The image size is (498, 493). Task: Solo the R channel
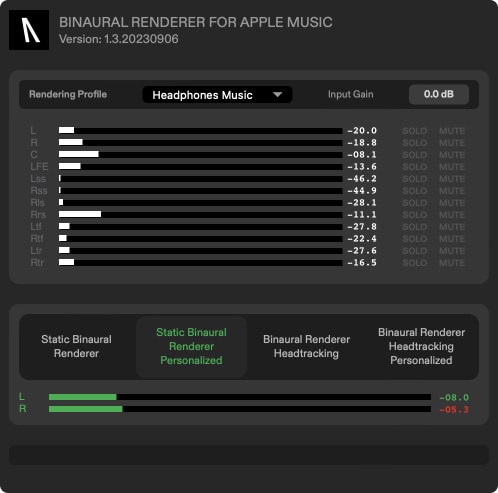coord(415,143)
